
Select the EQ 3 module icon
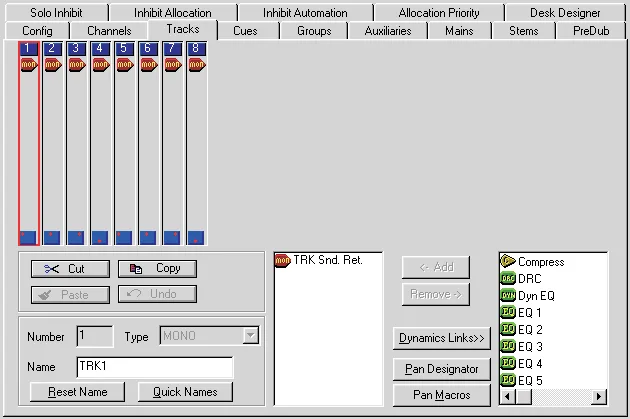[508, 346]
